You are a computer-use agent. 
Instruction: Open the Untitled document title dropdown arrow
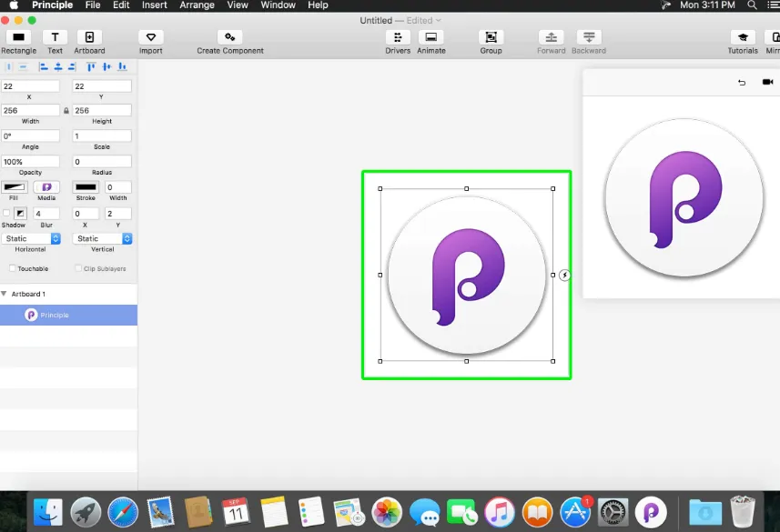(x=439, y=20)
